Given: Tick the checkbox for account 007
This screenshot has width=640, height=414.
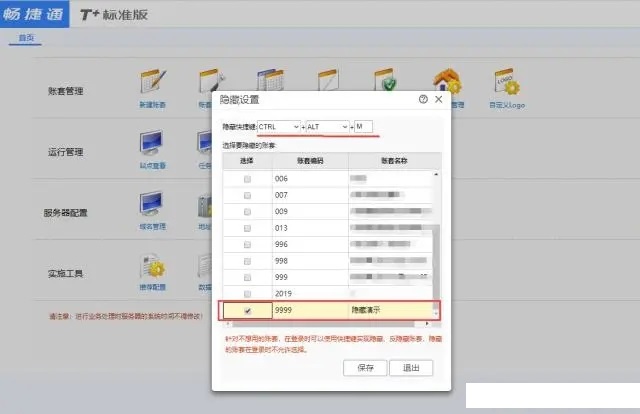Looking at the screenshot, I should pos(247,196).
